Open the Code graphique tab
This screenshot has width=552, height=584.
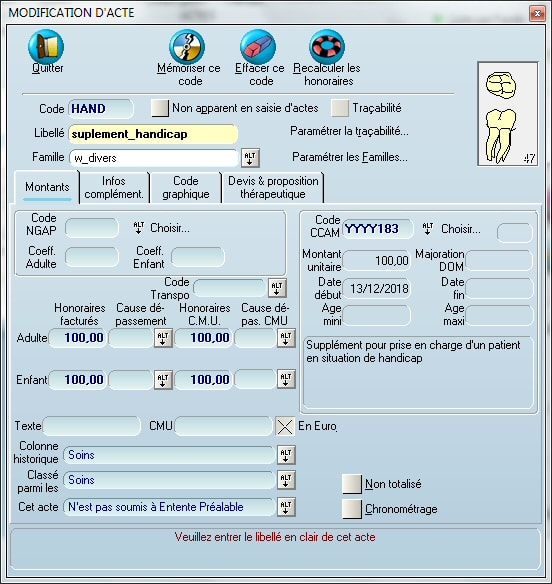pyautogui.click(x=185, y=187)
